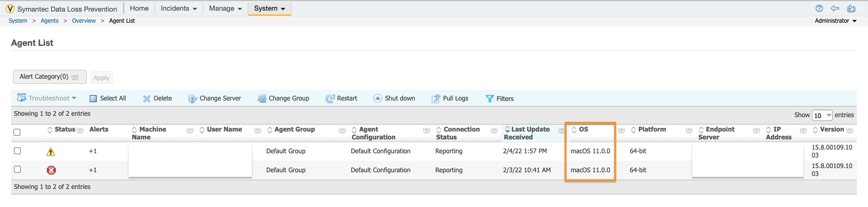
Task: Open OS column filter menu icon
Action: (621, 130)
